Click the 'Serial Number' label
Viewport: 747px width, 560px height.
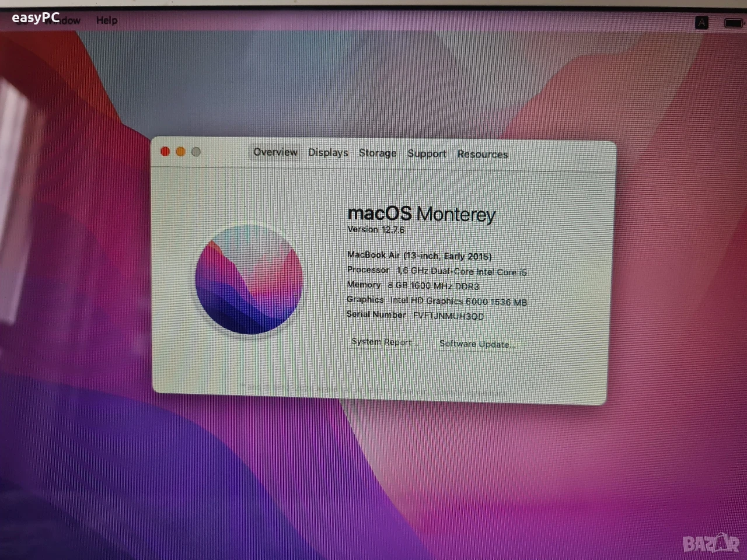pos(376,314)
